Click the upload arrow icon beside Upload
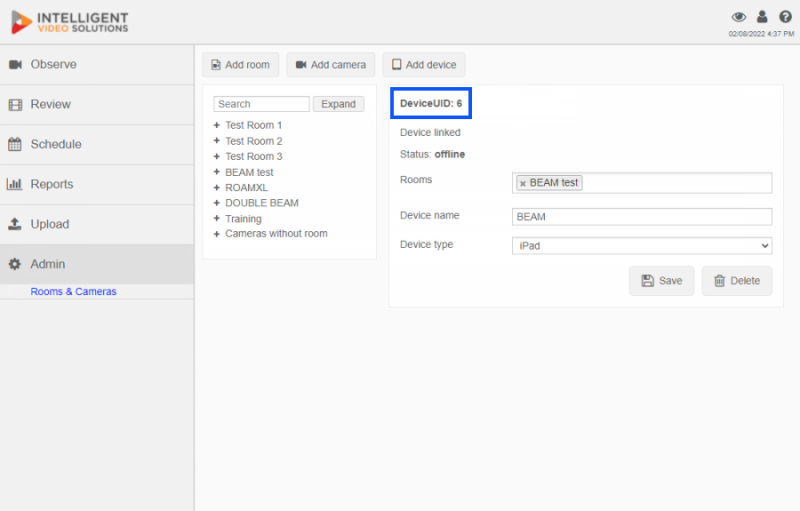The image size is (800, 511). [x=15, y=224]
